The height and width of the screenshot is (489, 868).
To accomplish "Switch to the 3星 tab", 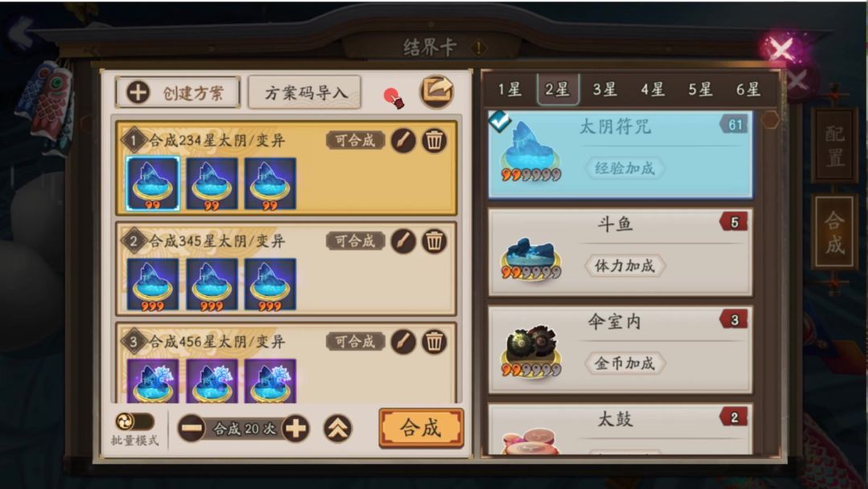I will [604, 89].
